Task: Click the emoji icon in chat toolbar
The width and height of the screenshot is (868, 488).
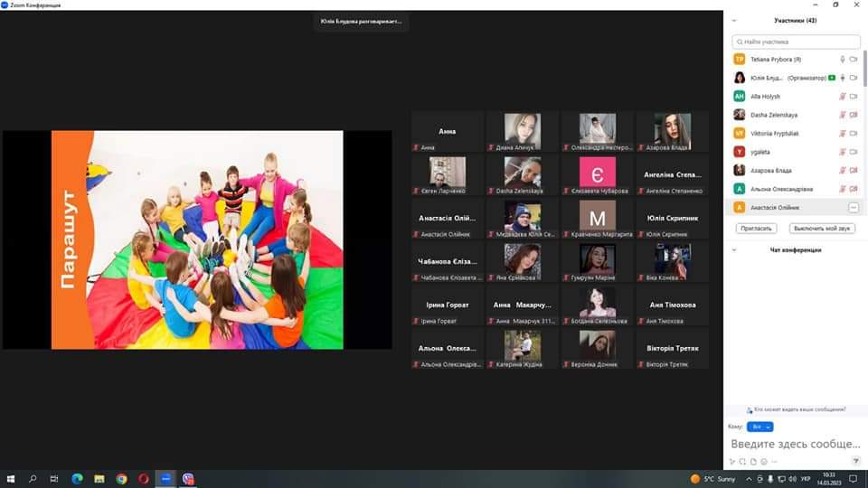Action: 764,461
